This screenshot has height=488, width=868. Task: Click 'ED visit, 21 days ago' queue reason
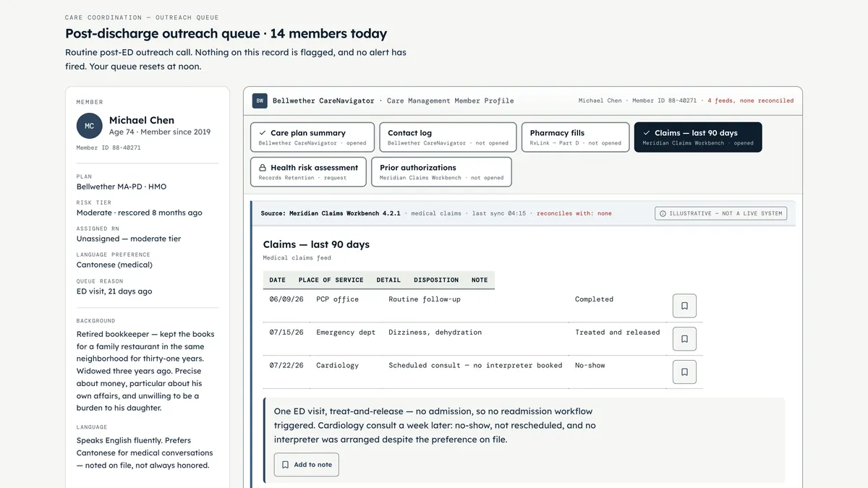pos(114,291)
